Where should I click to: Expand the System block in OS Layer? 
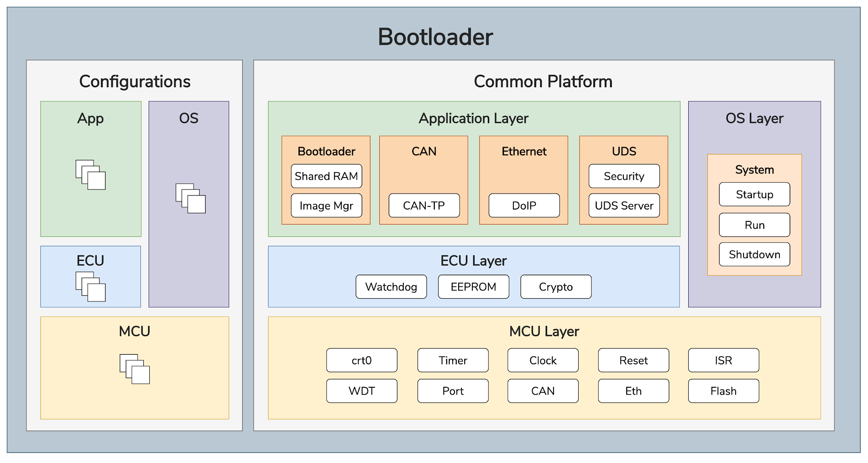(x=754, y=169)
